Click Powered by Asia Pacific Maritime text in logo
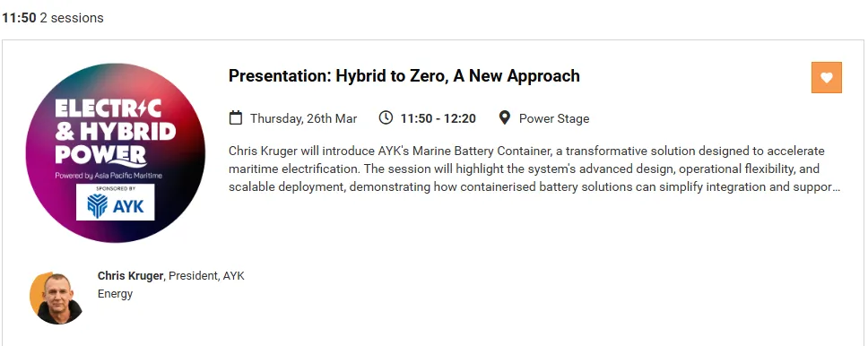 pyautogui.click(x=108, y=176)
